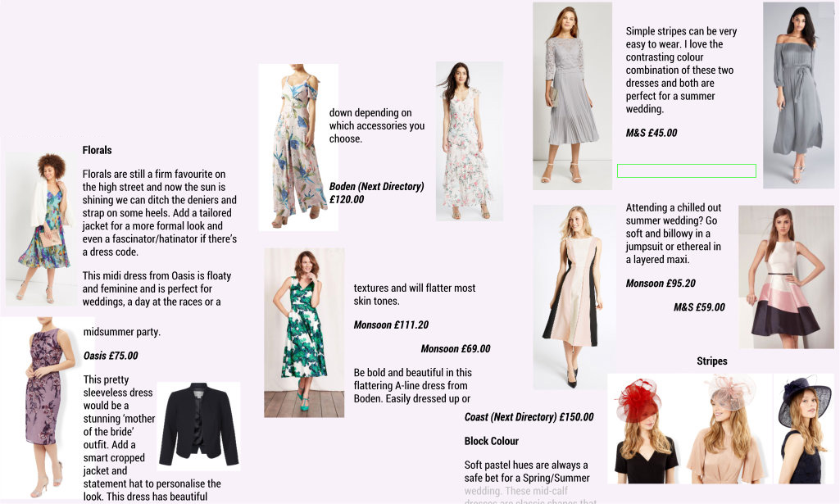840x504 pixels.
Task: Click the black cropped jacket image
Action: pos(199,426)
